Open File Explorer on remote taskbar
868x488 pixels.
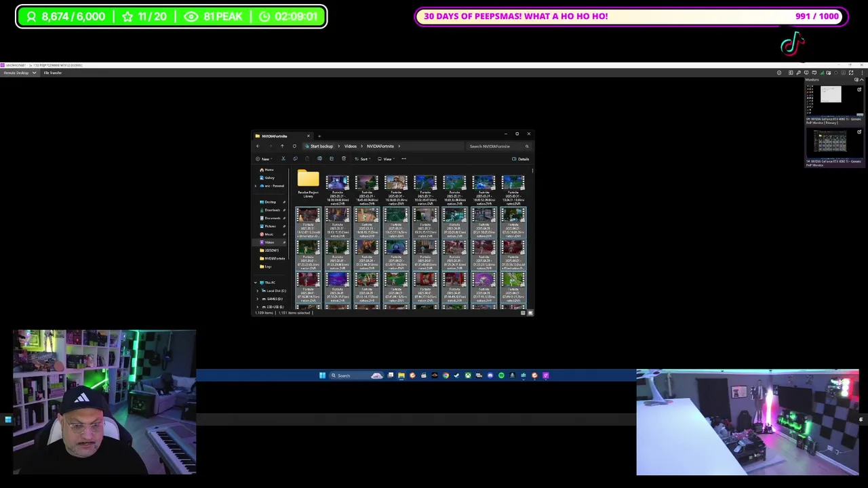point(401,375)
